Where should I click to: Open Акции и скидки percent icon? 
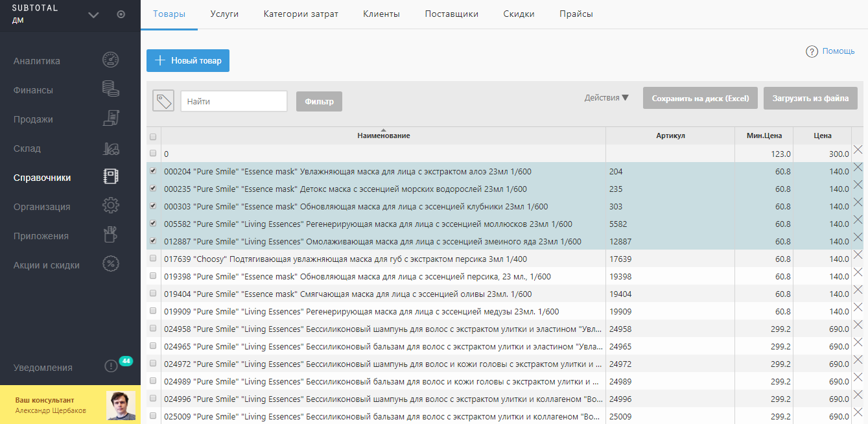coord(111,265)
